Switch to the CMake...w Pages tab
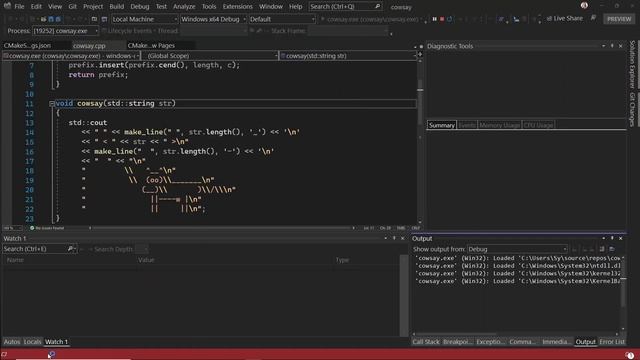The image size is (640, 360). [151, 46]
